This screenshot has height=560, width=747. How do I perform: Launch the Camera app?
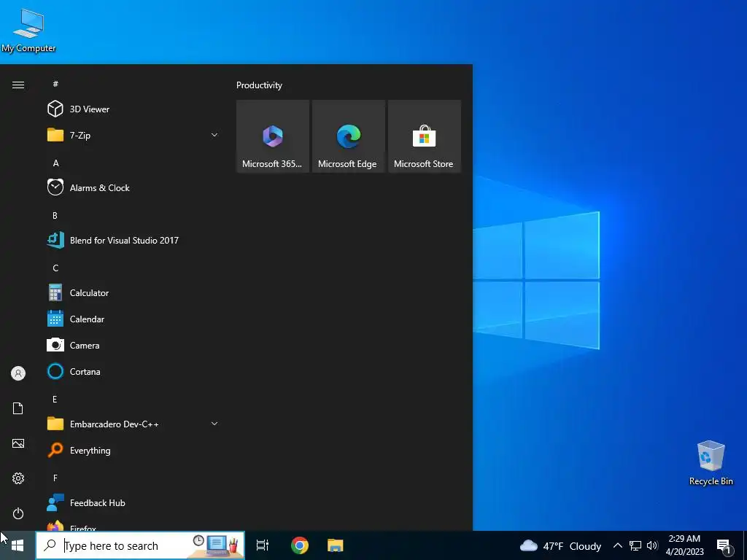click(x=133, y=345)
